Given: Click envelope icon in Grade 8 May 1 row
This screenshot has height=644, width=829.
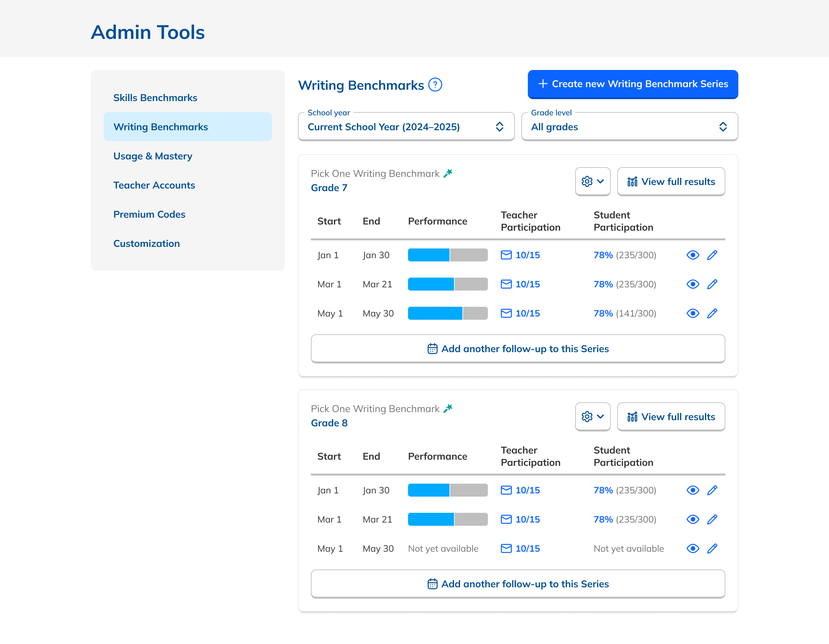Looking at the screenshot, I should coord(506,548).
